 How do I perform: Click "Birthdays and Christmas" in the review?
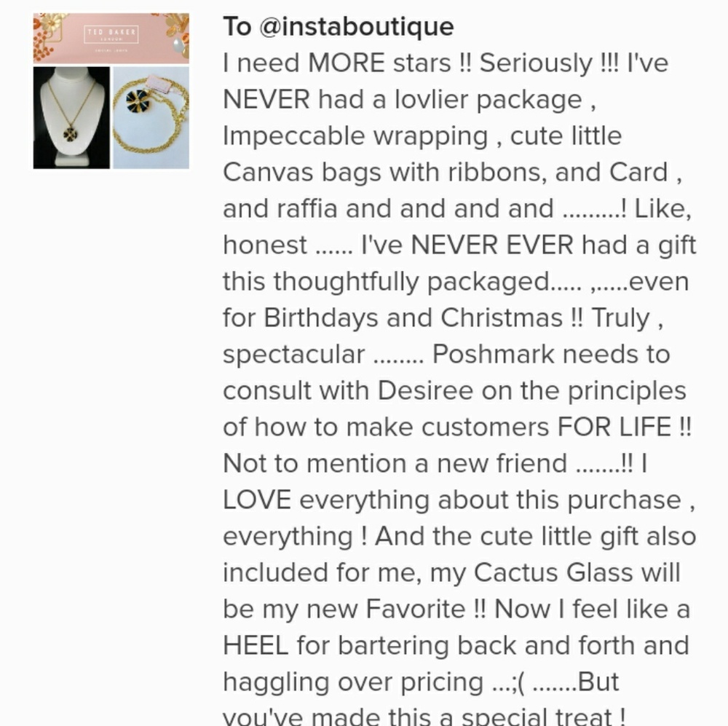[413, 318]
